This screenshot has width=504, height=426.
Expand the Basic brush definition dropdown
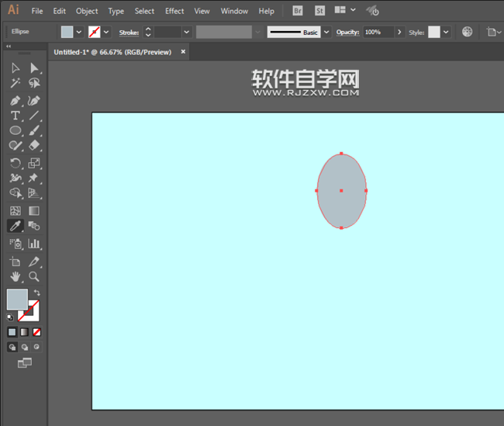coord(326,32)
